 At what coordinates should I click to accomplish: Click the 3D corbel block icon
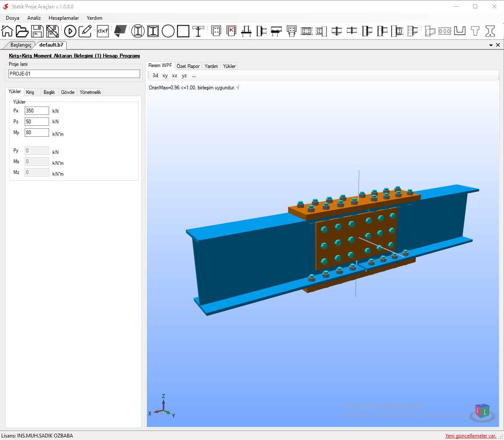pos(430,31)
